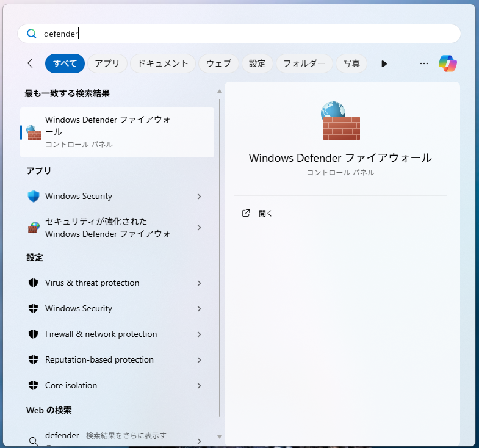Select the すべて filter tab
Image resolution: width=479 pixels, height=448 pixels.
click(65, 63)
